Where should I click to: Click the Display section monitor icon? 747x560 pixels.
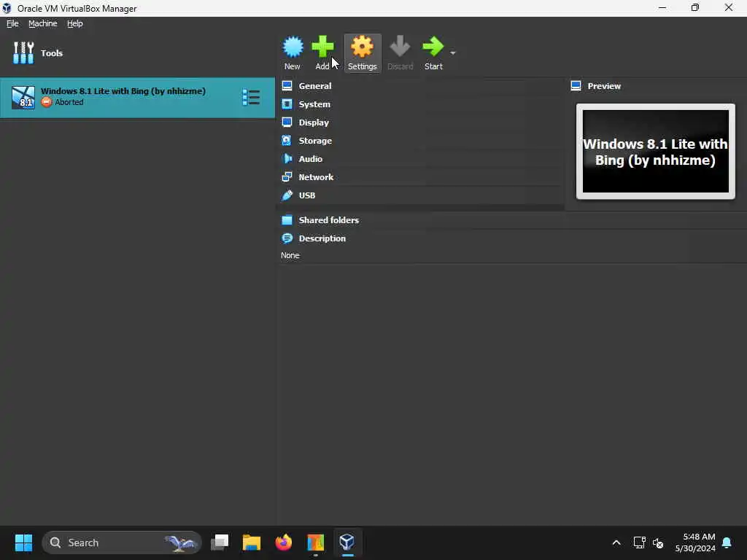[287, 122]
